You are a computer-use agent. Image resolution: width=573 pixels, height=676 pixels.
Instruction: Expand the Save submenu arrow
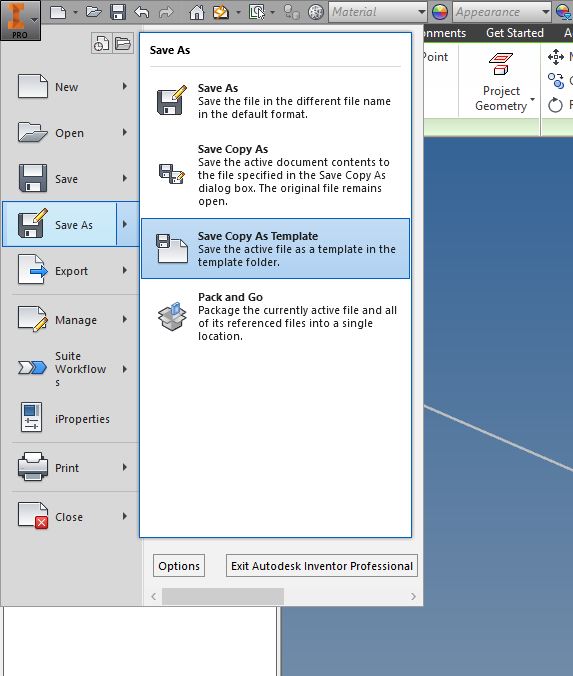point(125,178)
